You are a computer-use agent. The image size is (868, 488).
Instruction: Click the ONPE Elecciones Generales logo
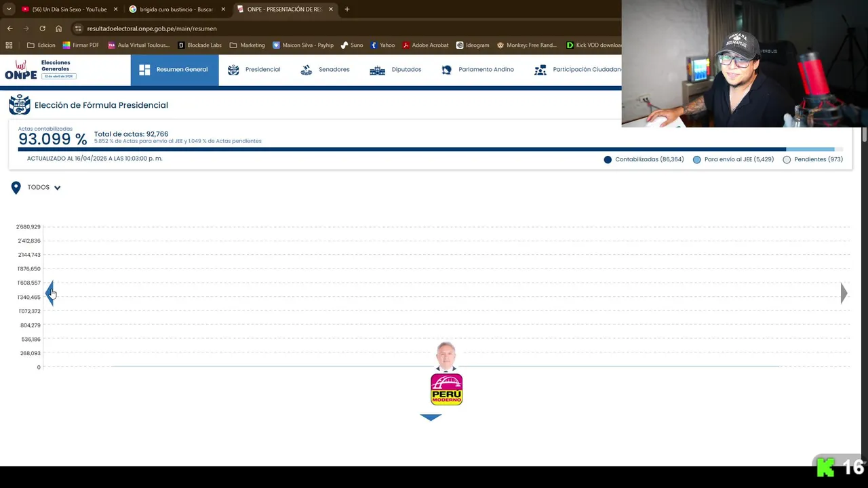[40, 70]
